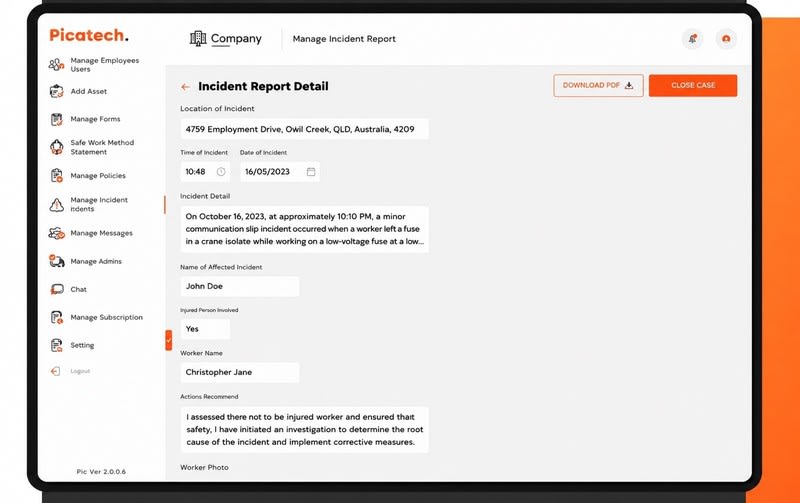800x503 pixels.
Task: Open the Chat link text
Action: coord(79,289)
